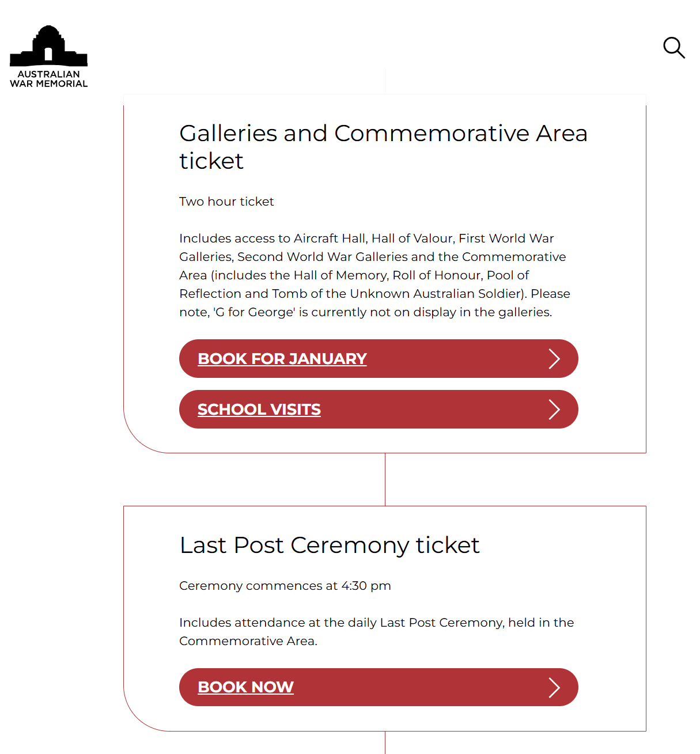Image resolution: width=700 pixels, height=754 pixels.
Task: Click the 'Commemorative Area.' text in Last Post card
Action: [248, 641]
